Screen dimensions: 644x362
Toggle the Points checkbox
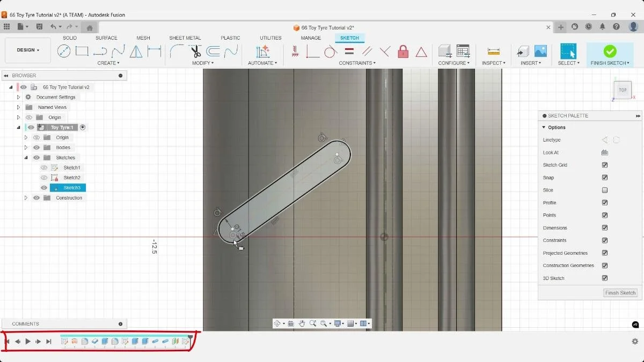click(605, 215)
